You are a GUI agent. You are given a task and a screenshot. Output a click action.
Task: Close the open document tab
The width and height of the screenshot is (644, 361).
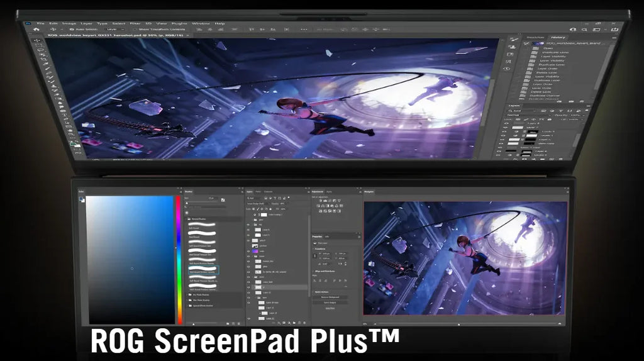tap(187, 35)
